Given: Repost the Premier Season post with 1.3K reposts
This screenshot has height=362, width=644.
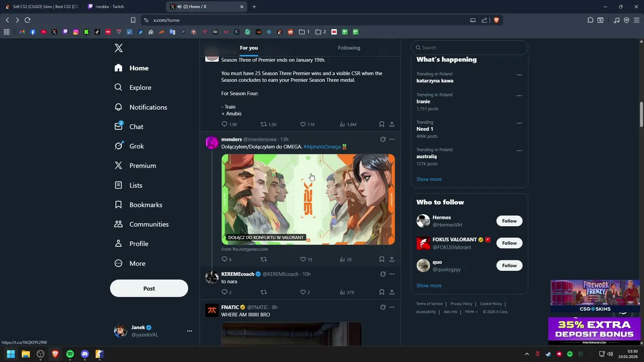Looking at the screenshot, I should point(268,124).
